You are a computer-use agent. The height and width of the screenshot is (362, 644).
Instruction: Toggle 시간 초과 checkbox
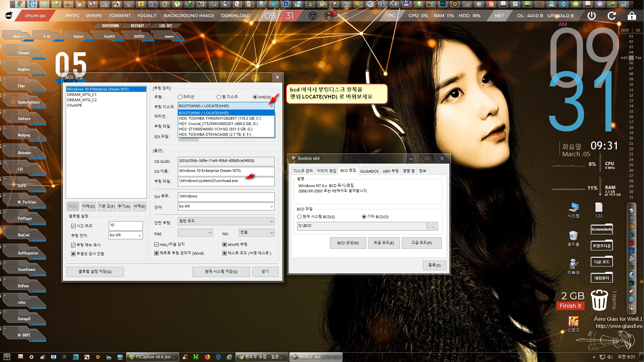coord(73,226)
